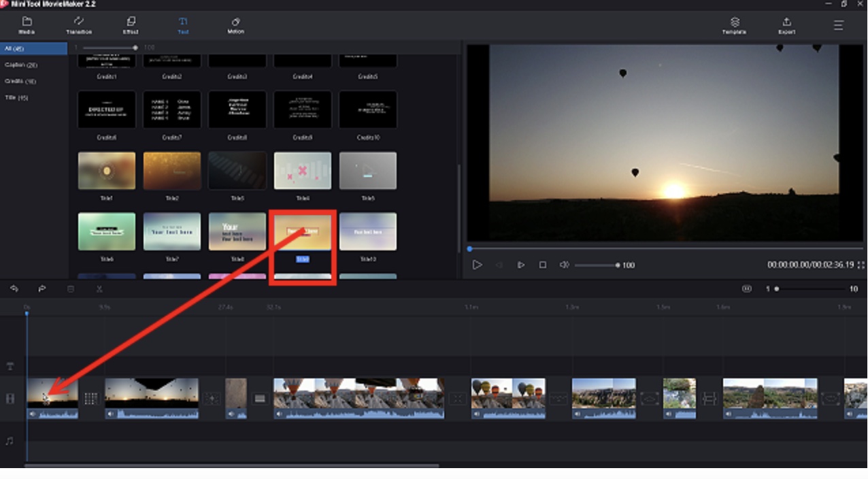This screenshot has height=479, width=868.
Task: Go to the Motion tab
Action: pos(235,26)
